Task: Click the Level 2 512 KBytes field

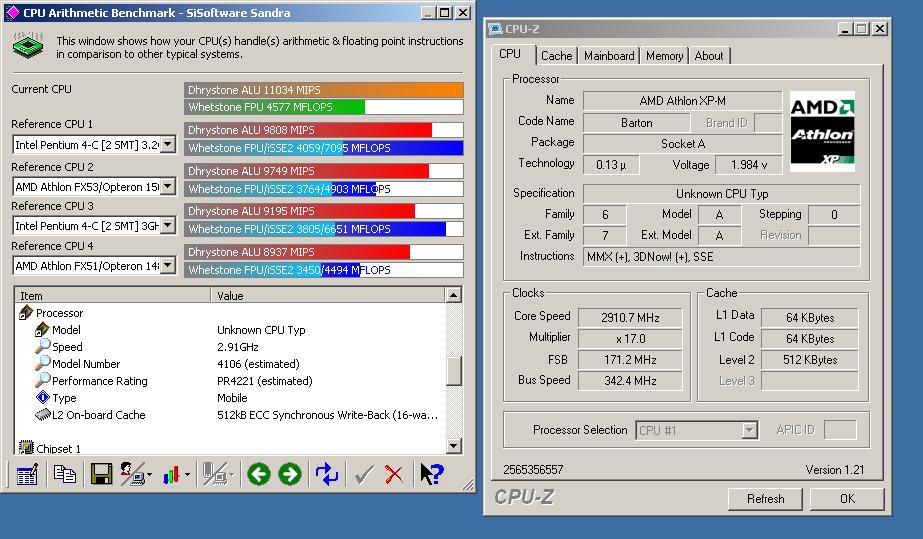Action: 809,360
